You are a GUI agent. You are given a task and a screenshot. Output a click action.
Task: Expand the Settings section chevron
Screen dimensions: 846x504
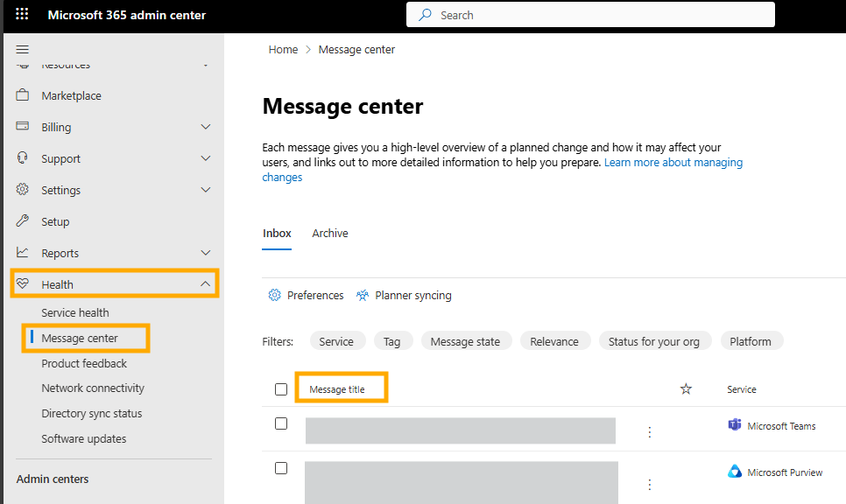[206, 190]
